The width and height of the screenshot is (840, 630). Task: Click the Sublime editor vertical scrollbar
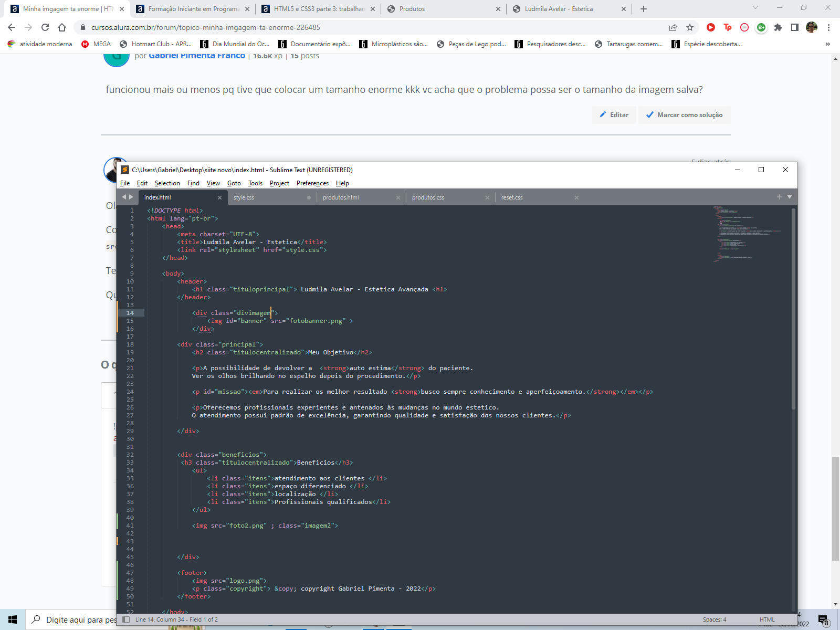[793, 309]
